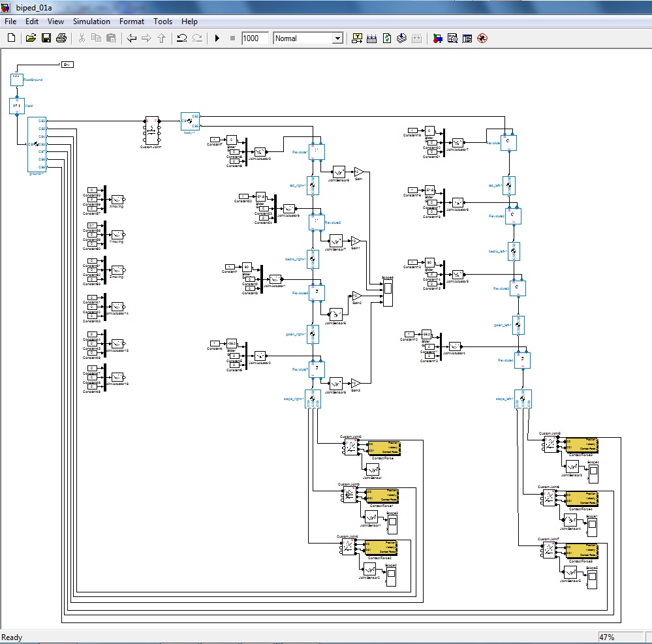652x644 pixels.
Task: Select the Env block
Action: (x=67, y=64)
